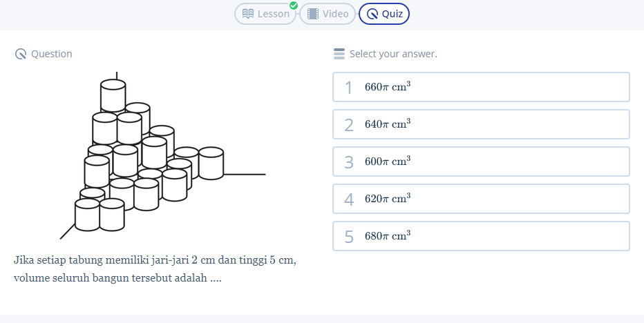644x323 pixels.
Task: Choose the 660π cm³ answer option
Action: tap(481, 87)
